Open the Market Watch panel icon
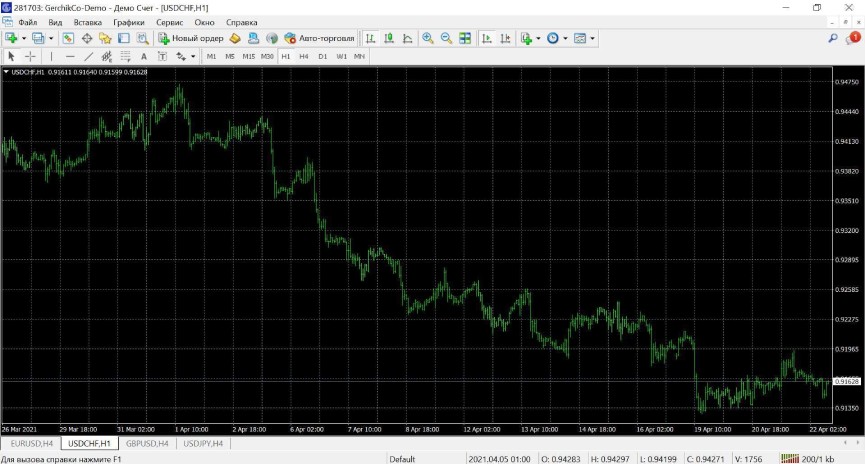 (68, 38)
